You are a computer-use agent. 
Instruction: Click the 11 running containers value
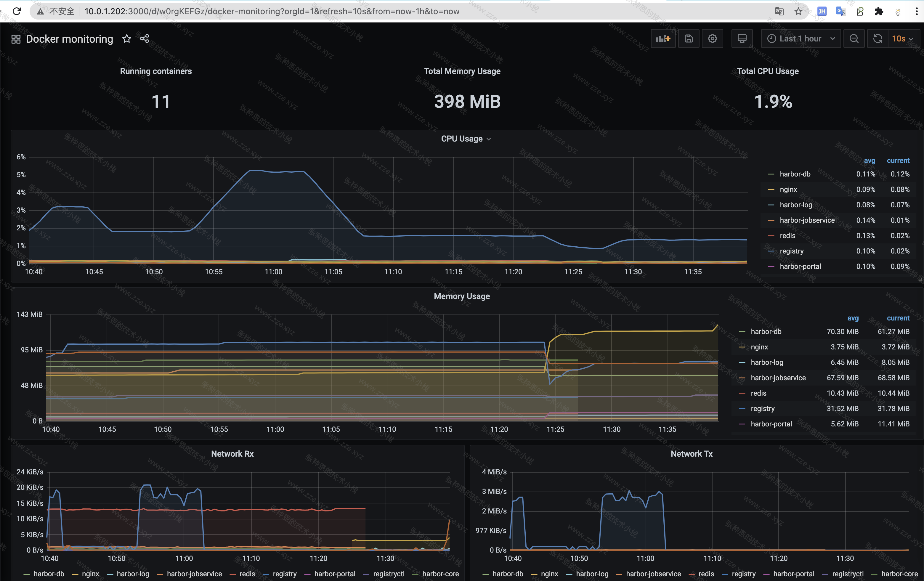(161, 102)
